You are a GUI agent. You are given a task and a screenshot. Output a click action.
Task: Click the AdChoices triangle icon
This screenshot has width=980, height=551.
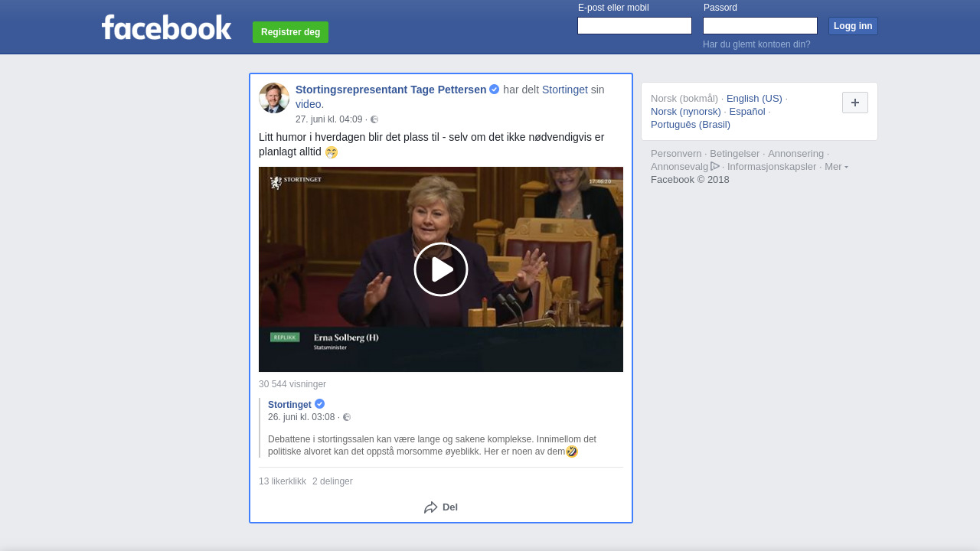[715, 166]
